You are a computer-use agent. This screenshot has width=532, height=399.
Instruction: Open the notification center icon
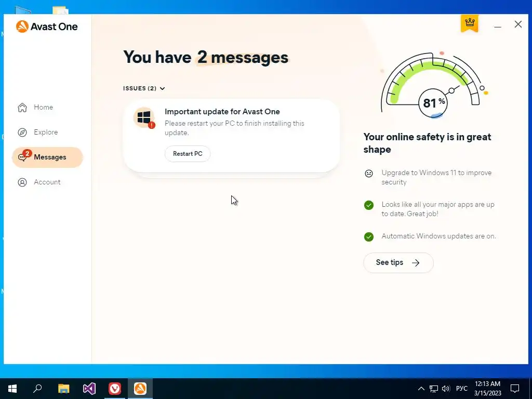[x=515, y=389]
